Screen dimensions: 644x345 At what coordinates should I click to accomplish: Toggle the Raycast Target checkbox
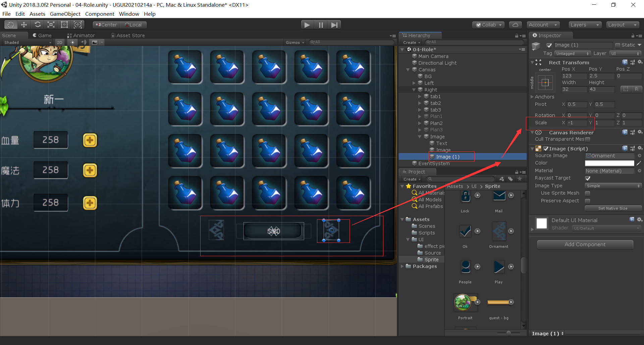click(x=588, y=178)
